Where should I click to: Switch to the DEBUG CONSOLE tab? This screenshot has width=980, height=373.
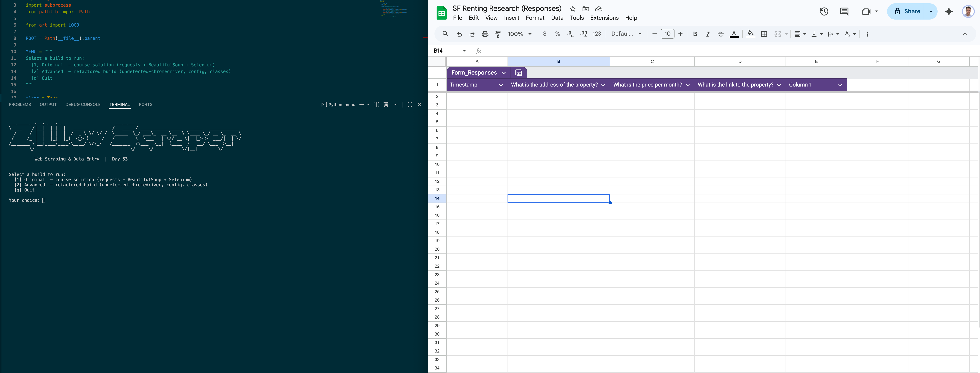point(83,105)
